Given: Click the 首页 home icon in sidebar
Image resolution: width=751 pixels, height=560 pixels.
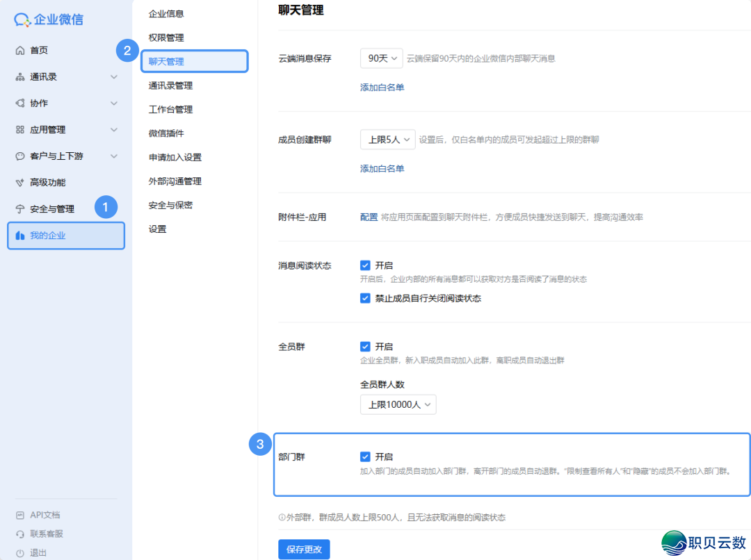Looking at the screenshot, I should click(19, 51).
